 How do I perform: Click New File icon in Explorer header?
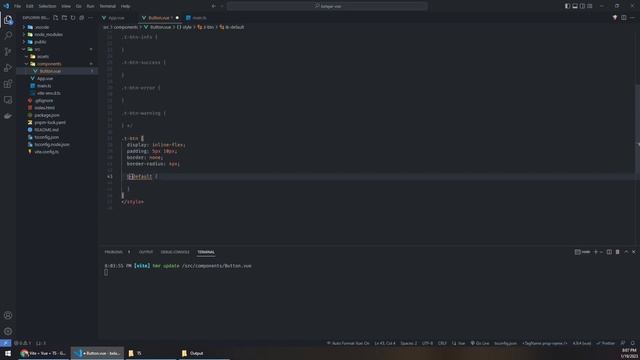tap(56, 18)
